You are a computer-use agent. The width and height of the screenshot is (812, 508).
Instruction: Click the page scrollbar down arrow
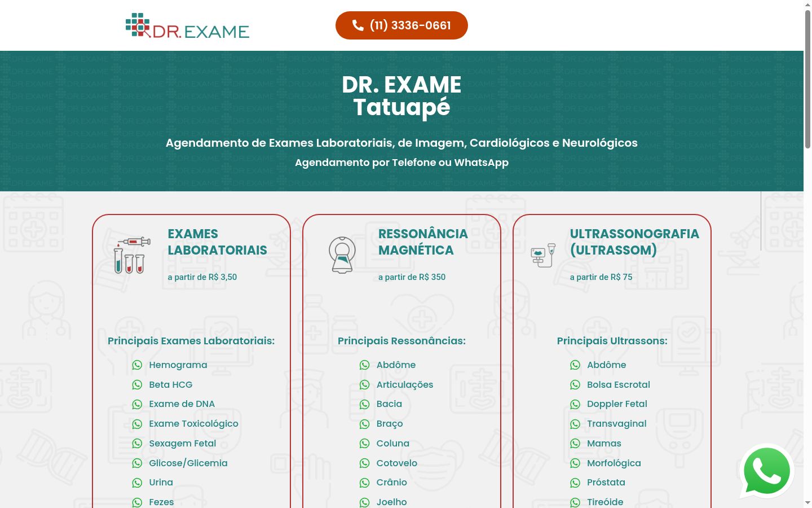tap(807, 503)
